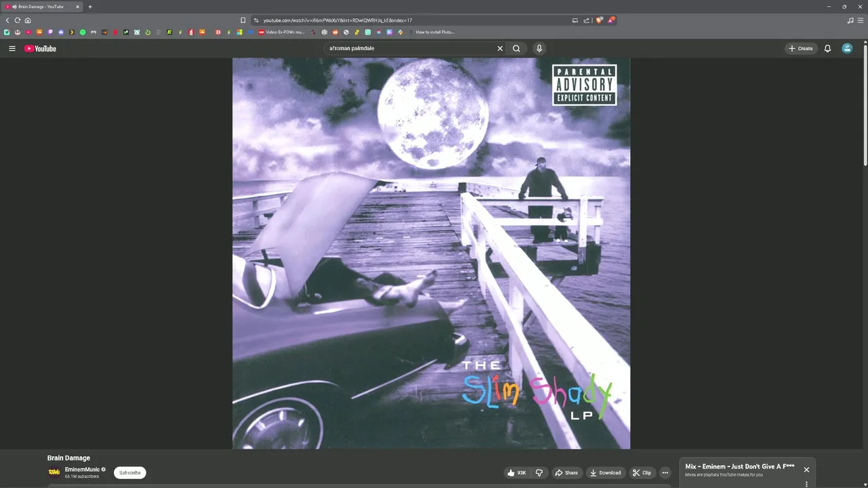The width and height of the screenshot is (868, 488).
Task: Open the Reddit bookmark icon
Action: pos(335,32)
